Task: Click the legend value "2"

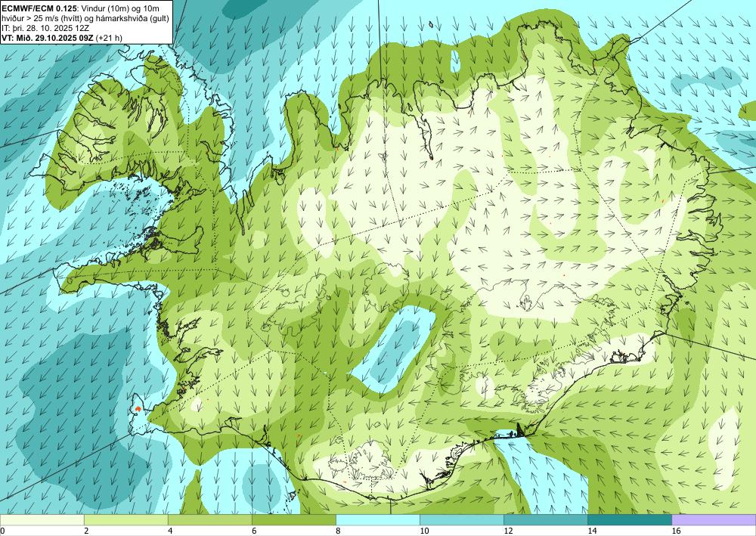Action: point(86,531)
